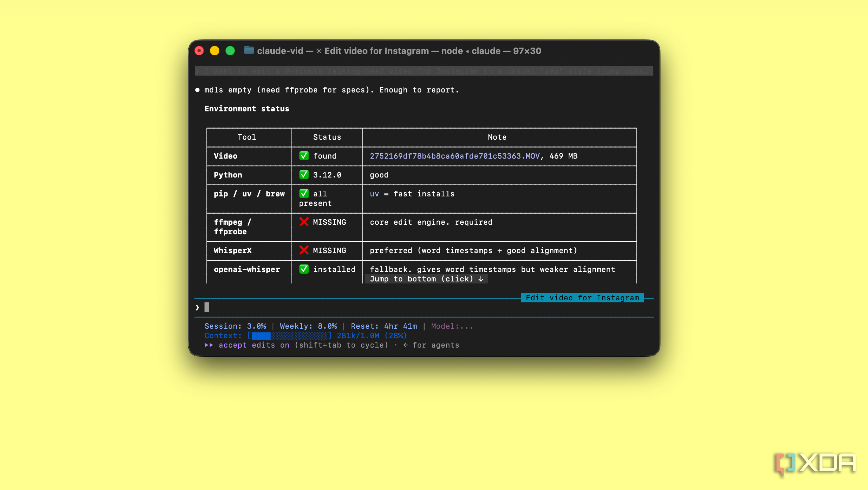Image resolution: width=868 pixels, height=490 pixels.
Task: Click the 281k/1.0M (28%) context value
Action: 372,335
